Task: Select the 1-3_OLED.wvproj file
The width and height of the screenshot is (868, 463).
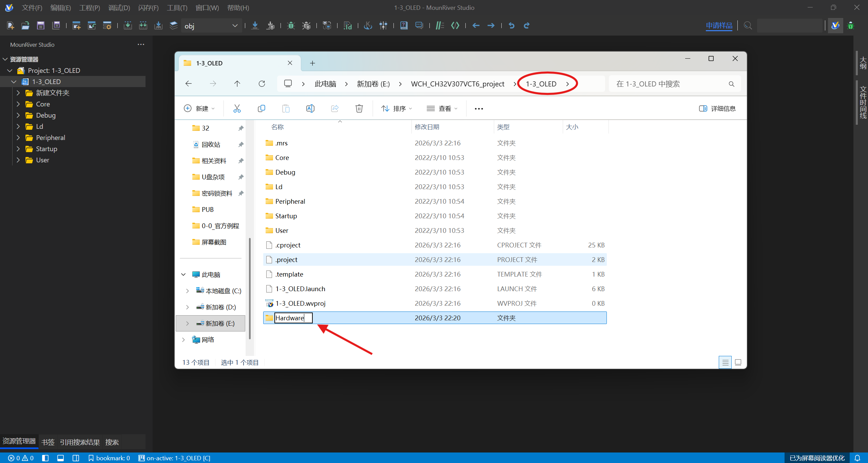Action: click(x=435, y=303)
